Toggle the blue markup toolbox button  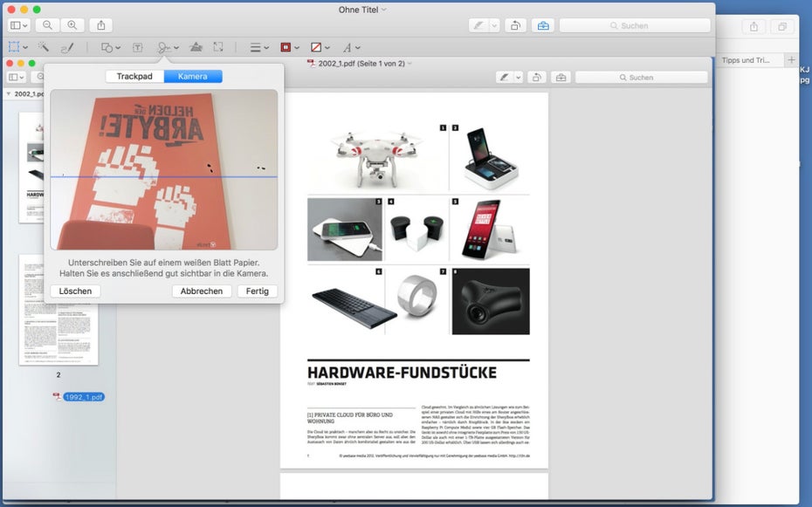coord(543,26)
